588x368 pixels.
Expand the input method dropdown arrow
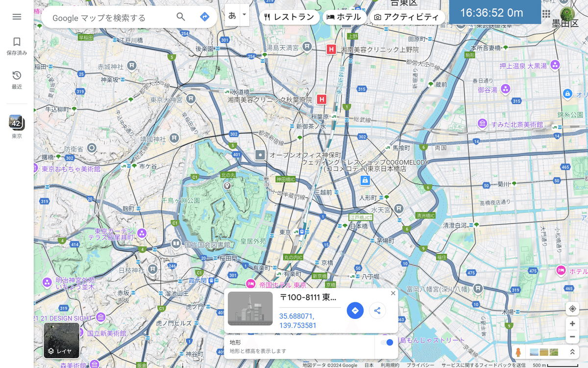245,15
